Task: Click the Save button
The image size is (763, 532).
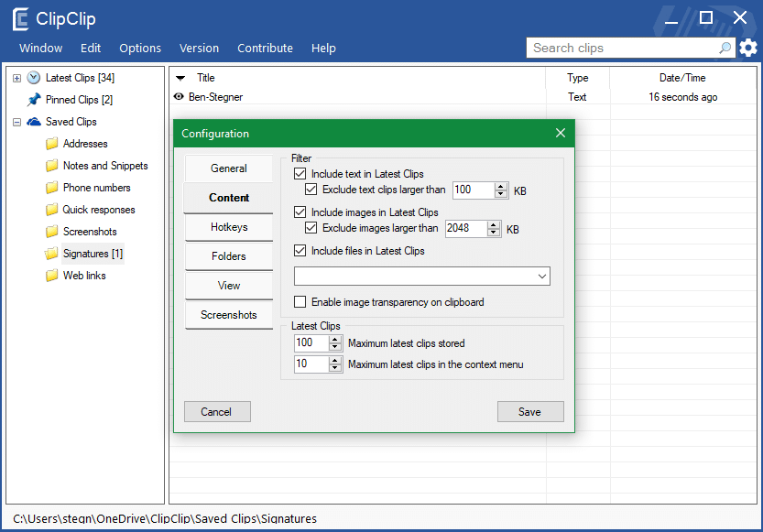Action: tap(530, 412)
